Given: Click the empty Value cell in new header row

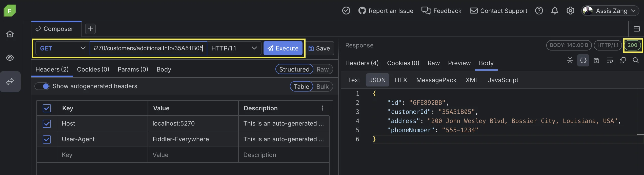Looking at the screenshot, I should [193, 155].
